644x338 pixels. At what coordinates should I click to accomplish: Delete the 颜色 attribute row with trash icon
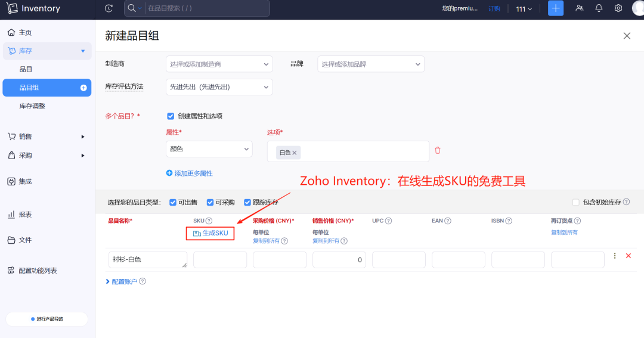pyautogui.click(x=438, y=150)
